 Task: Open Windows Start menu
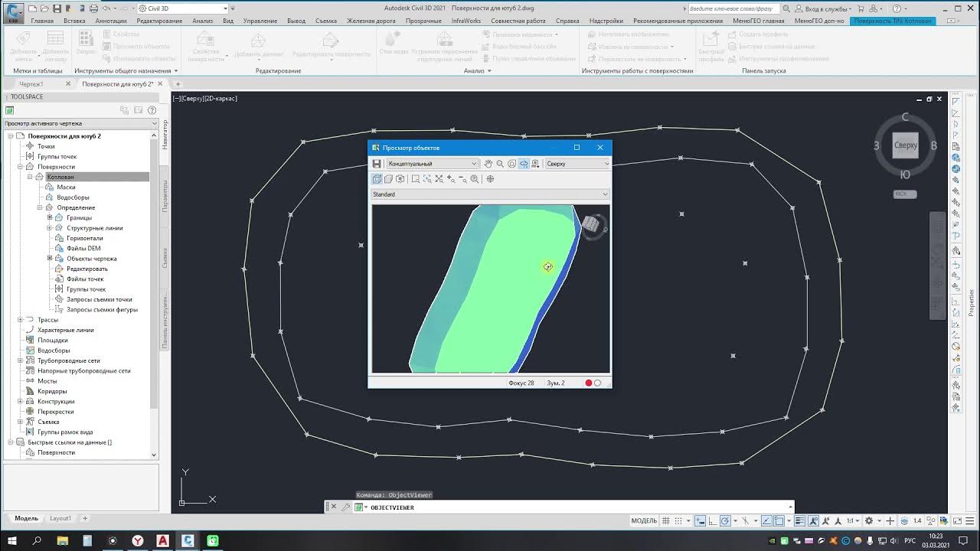[12, 540]
